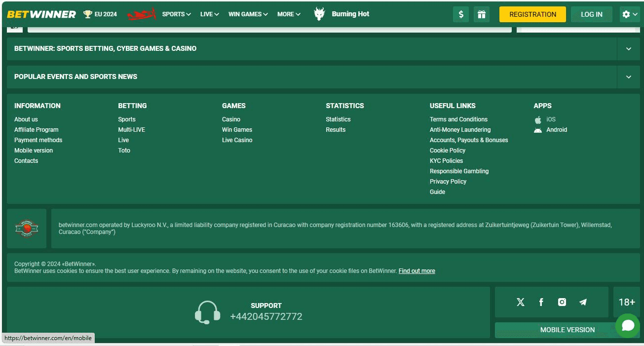Open the Sports menu in navigation

[176, 14]
